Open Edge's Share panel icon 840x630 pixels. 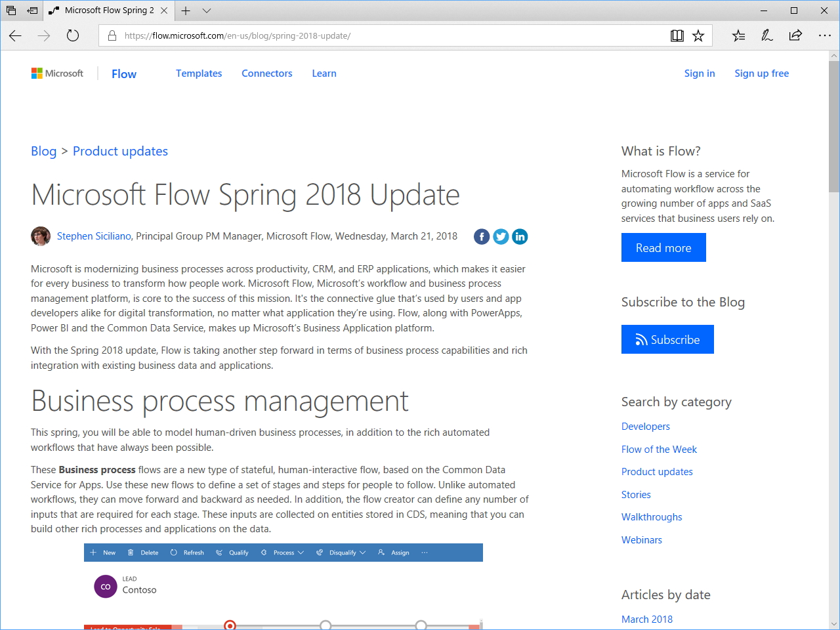795,36
